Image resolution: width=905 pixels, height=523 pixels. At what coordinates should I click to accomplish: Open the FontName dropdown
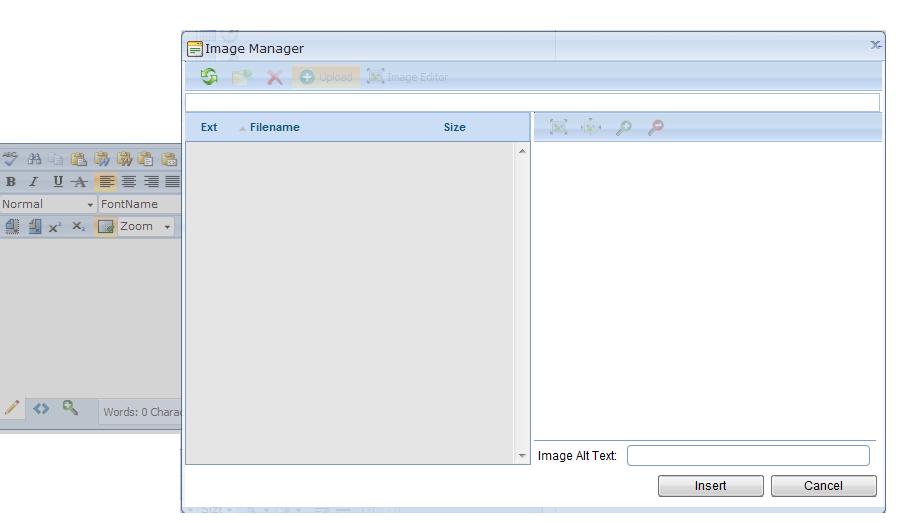click(x=140, y=204)
